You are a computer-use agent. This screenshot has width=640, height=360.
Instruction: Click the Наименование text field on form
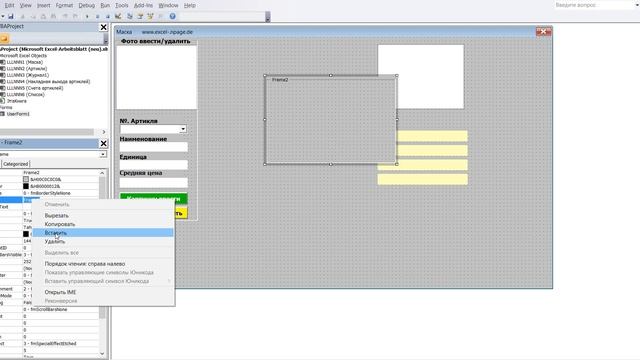pyautogui.click(x=154, y=147)
